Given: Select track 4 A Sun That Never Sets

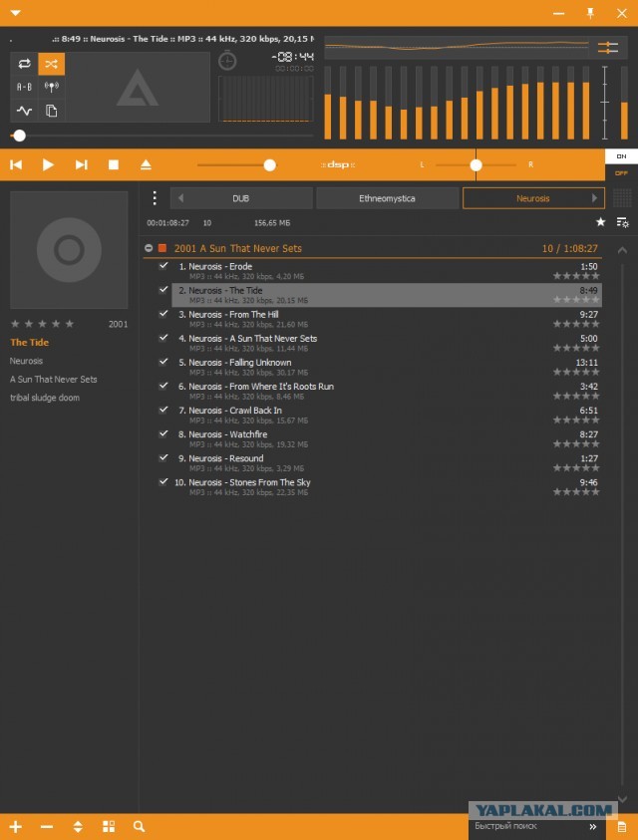Looking at the screenshot, I should coord(387,343).
